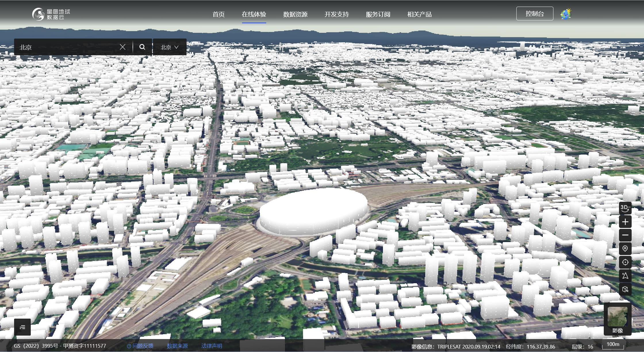
Task: Hide 3D buildings with cube-eye icon
Action: pyautogui.click(x=625, y=289)
